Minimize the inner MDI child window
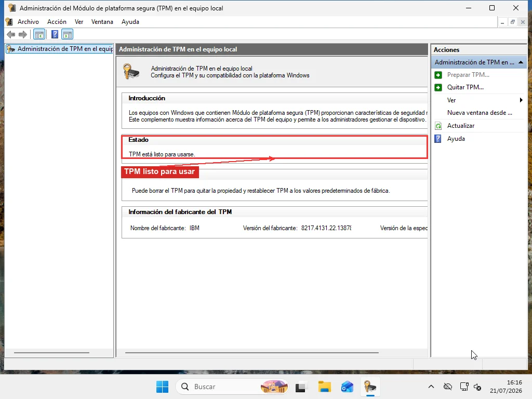 coord(502,22)
